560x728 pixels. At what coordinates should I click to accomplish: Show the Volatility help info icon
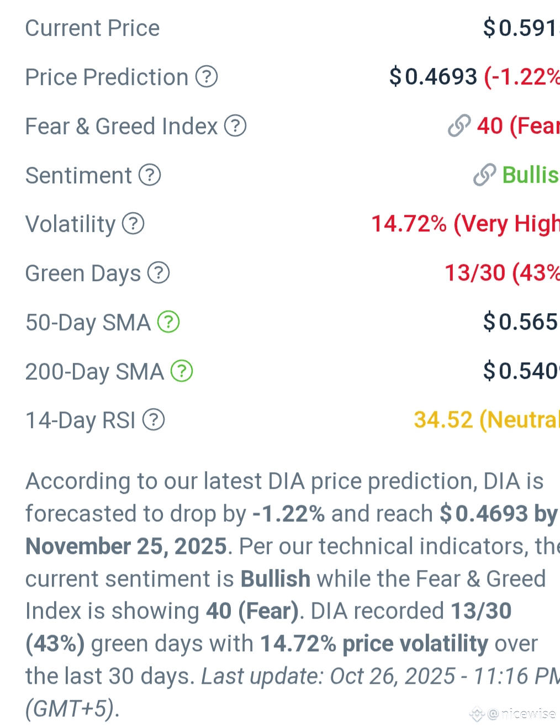point(133,224)
